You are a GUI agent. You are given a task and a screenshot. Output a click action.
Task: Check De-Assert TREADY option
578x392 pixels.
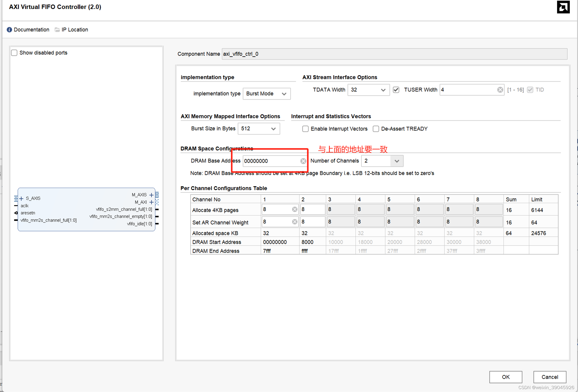[376, 129]
